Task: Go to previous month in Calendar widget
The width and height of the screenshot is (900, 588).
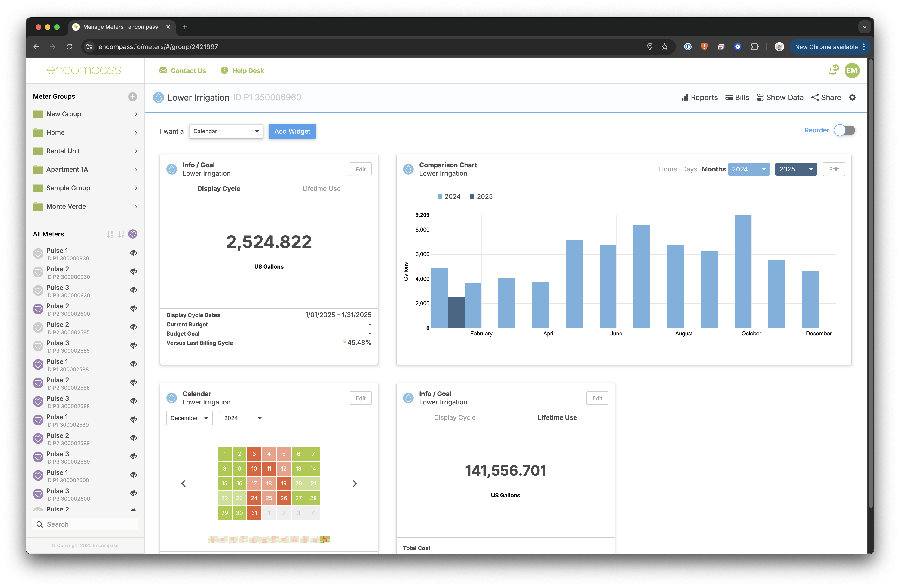Action: tap(184, 484)
